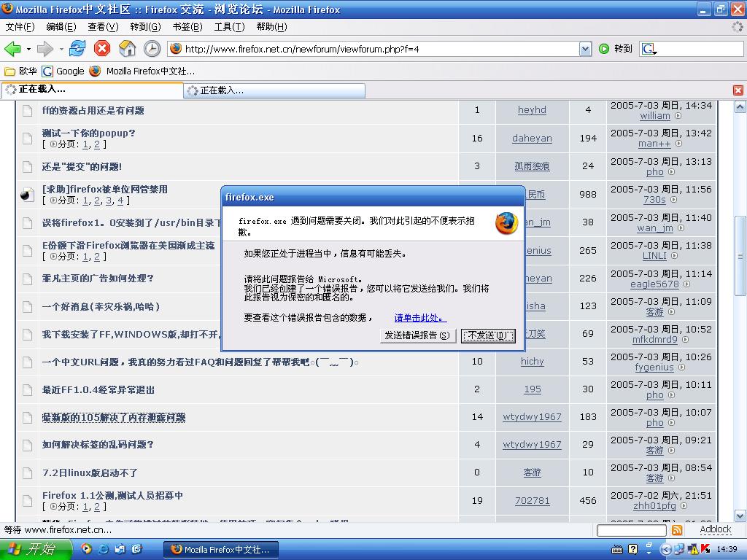Click the Firefox logo in crash dialog
This screenshot has height=560, width=747.
[x=506, y=223]
